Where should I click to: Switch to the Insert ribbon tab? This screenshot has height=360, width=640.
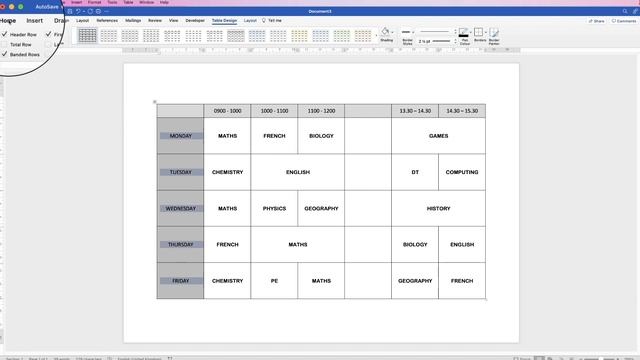(35, 21)
